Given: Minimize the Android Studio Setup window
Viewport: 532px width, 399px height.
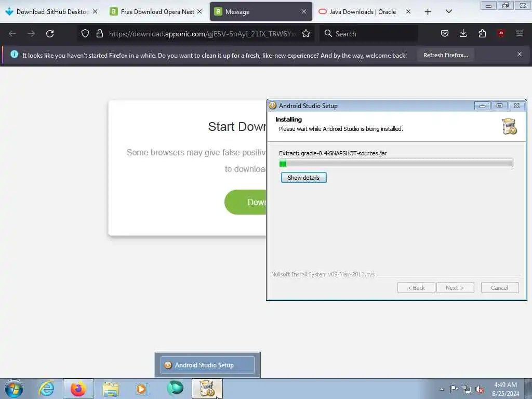Looking at the screenshot, I should (482, 106).
